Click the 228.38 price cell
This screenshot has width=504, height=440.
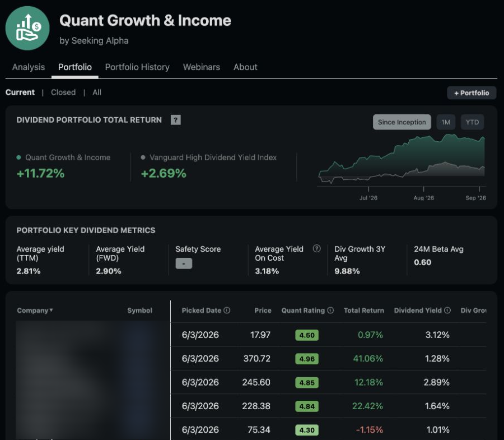click(x=256, y=406)
